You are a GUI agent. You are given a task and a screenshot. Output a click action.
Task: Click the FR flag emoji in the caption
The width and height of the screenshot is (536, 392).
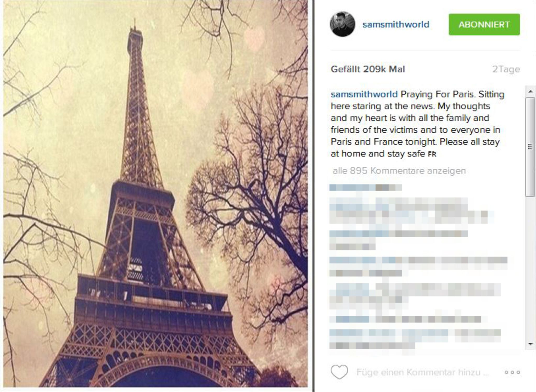point(432,154)
